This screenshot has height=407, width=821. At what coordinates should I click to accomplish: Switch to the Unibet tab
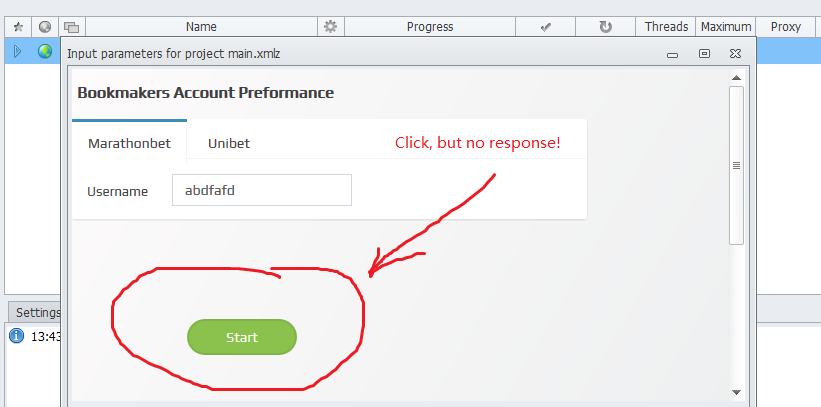pos(229,144)
